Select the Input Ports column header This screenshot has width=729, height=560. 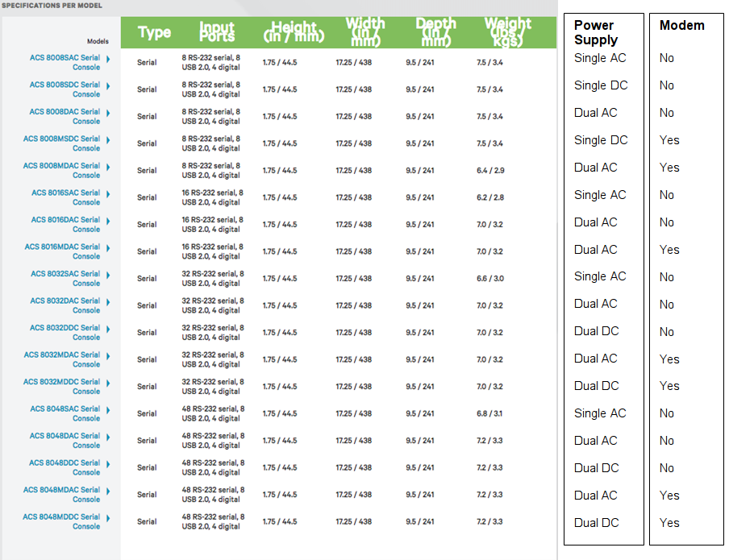(x=217, y=32)
